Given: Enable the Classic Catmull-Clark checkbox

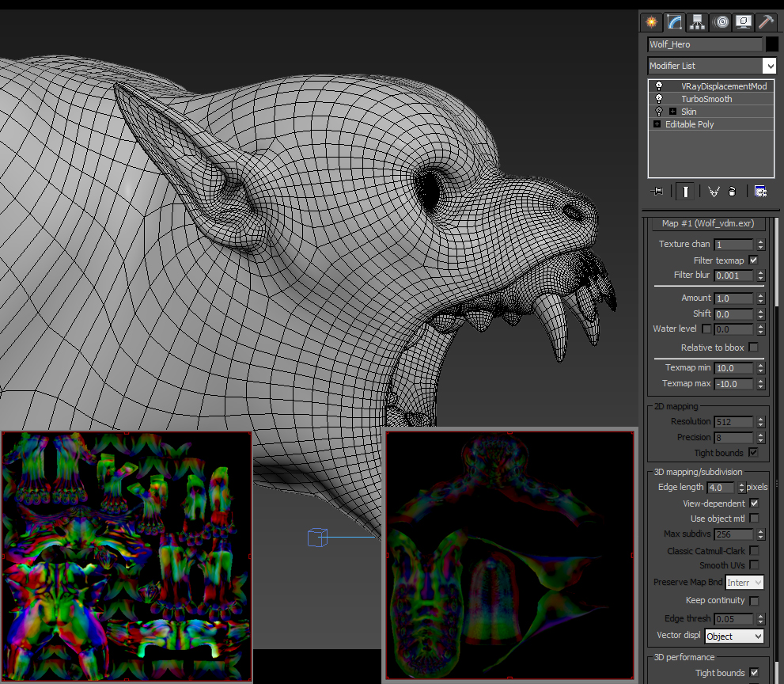Looking at the screenshot, I should (755, 550).
